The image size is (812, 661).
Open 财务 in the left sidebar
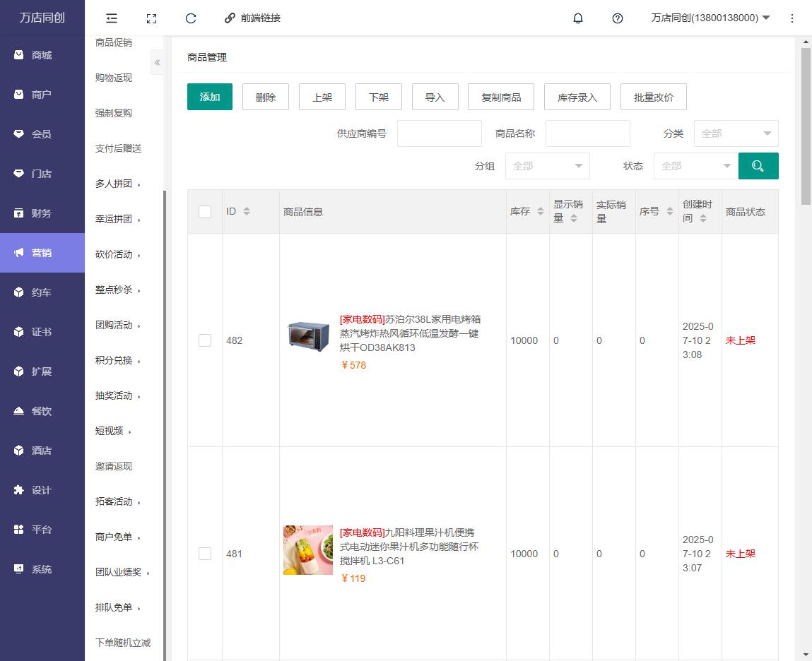pos(42,213)
